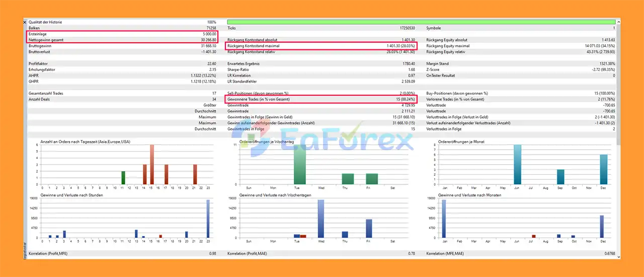Close the strategy tester panel with X
644x277 pixels.
coord(25,23)
